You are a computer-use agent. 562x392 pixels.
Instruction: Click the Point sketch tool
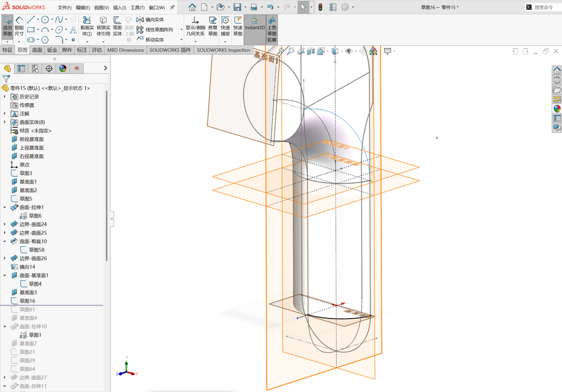(73, 39)
